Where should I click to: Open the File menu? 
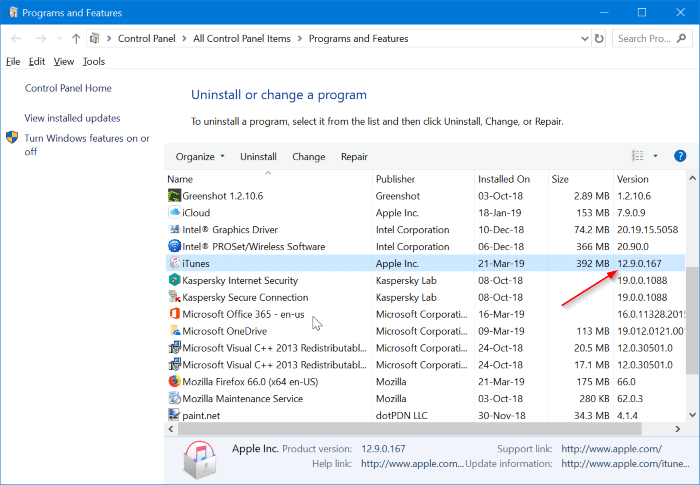point(13,62)
